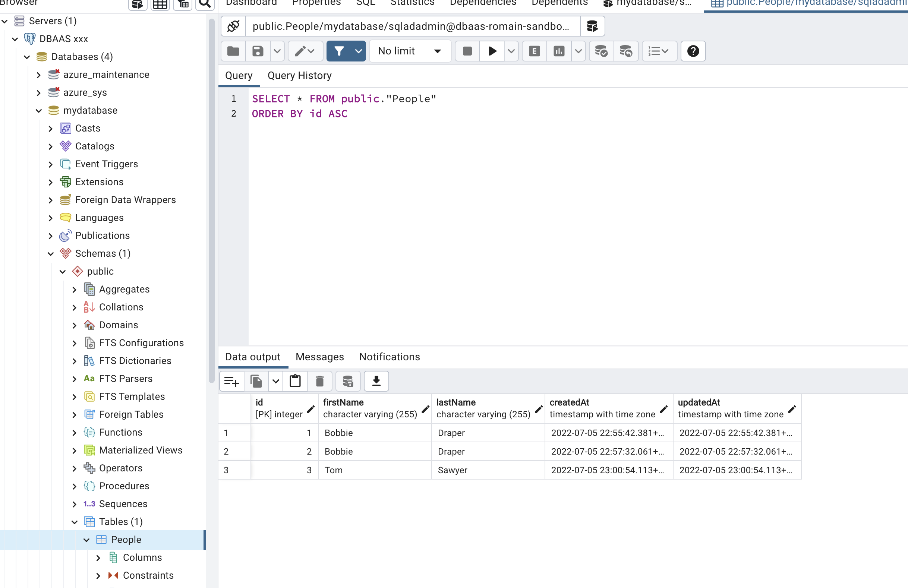908x588 pixels.
Task: Click the connection string field
Action: 413,26
